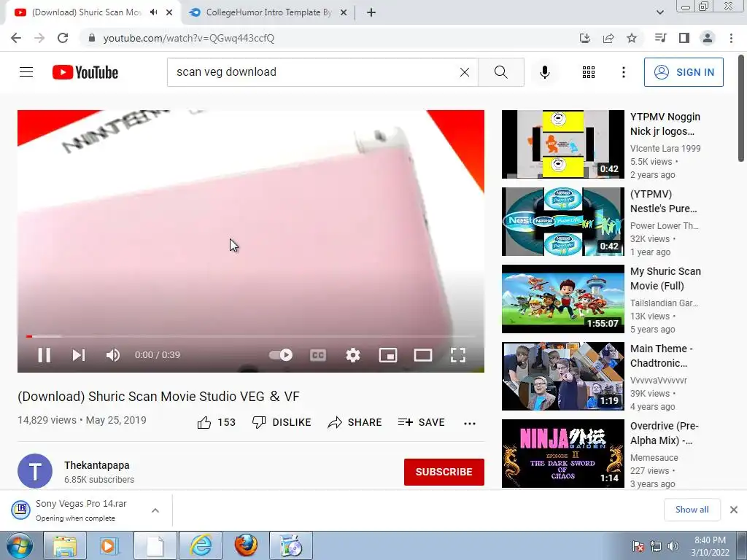Open Thekantapapa channel name link
The width and height of the screenshot is (747, 560).
tap(97, 465)
